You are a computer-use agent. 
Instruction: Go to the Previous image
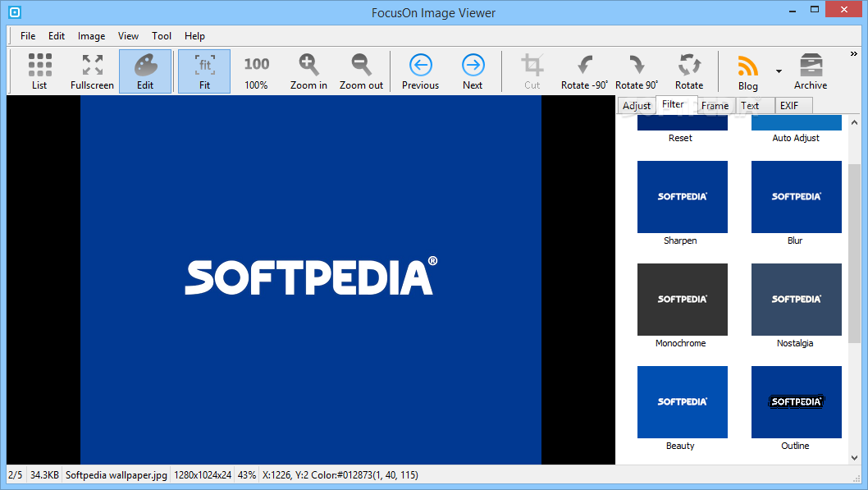pos(420,71)
